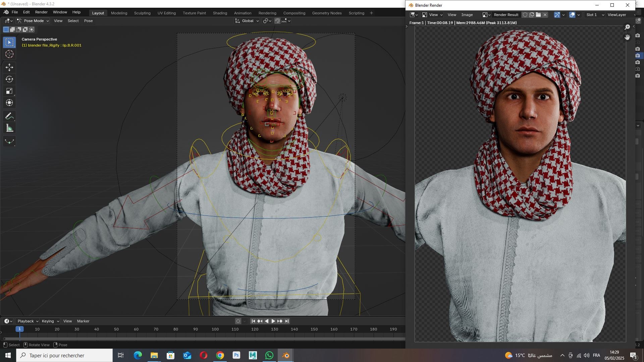The height and width of the screenshot is (362, 644).
Task: Play the animation forward
Action: 273,321
